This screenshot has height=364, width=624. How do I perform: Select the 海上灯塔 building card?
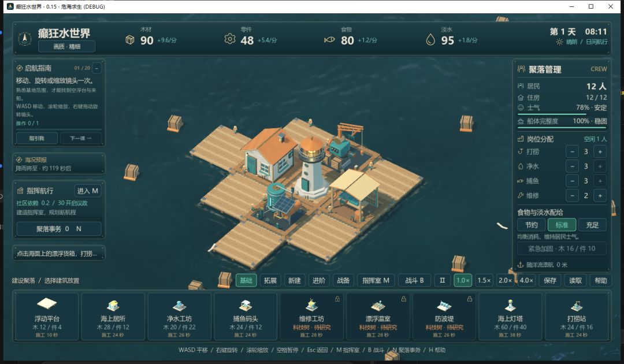[x=510, y=317]
